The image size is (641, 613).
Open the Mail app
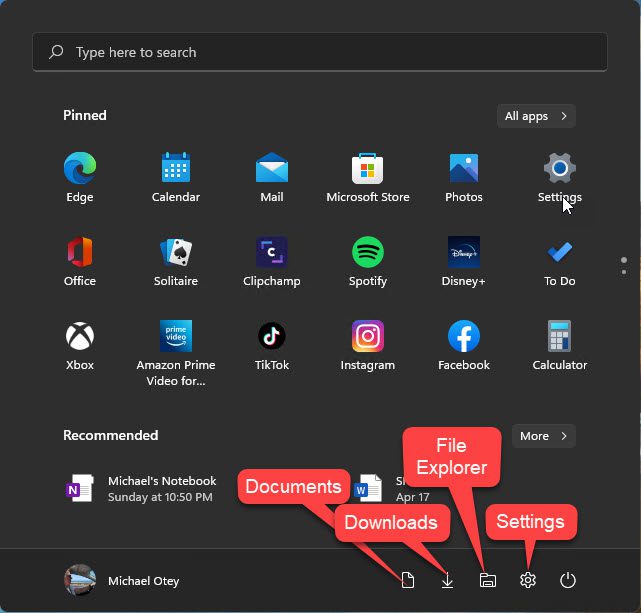coord(272,177)
